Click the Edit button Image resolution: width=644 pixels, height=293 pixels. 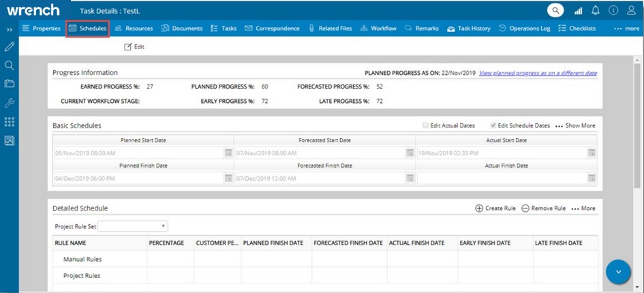134,47
